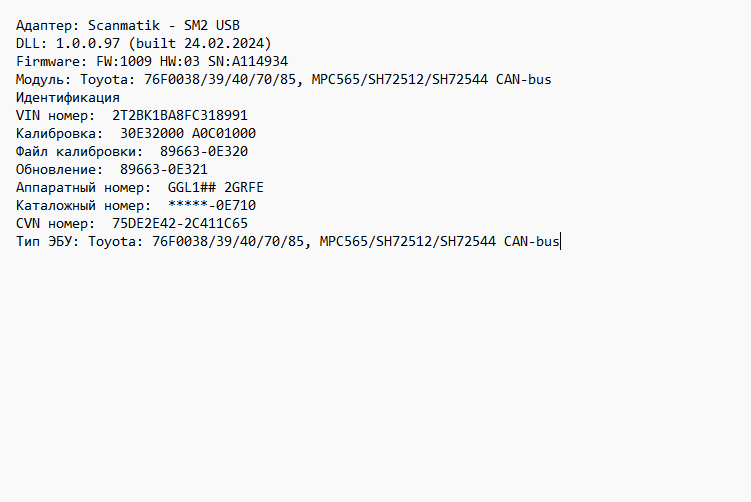Click firmware value FW:1009
This screenshot has width=751, height=502.
[x=120, y=62]
